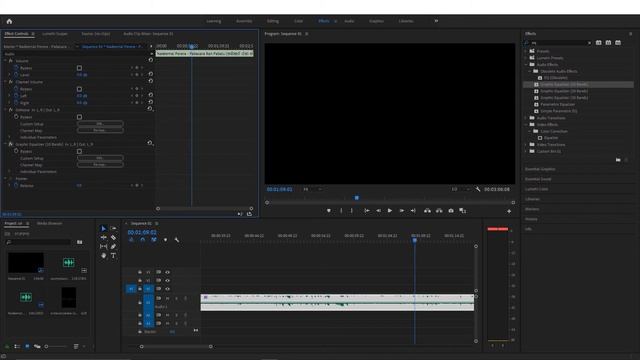The image size is (640, 360).
Task: Click the Home icon in the top bar
Action: pyautogui.click(x=9, y=21)
